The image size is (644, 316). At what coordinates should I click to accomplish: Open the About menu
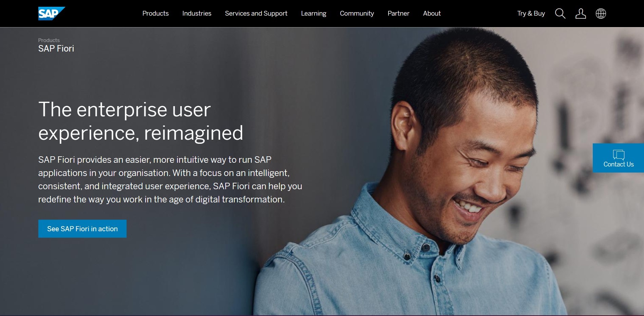(x=432, y=14)
